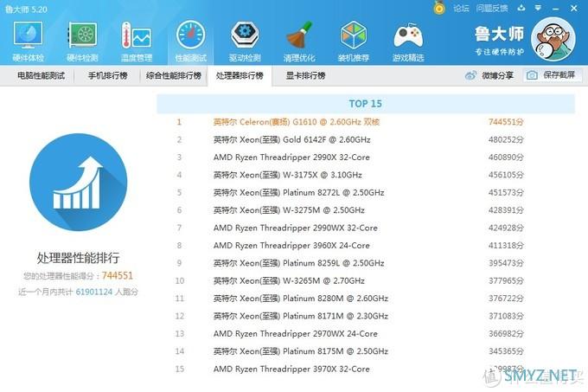Click the score 456105分

click(506, 175)
